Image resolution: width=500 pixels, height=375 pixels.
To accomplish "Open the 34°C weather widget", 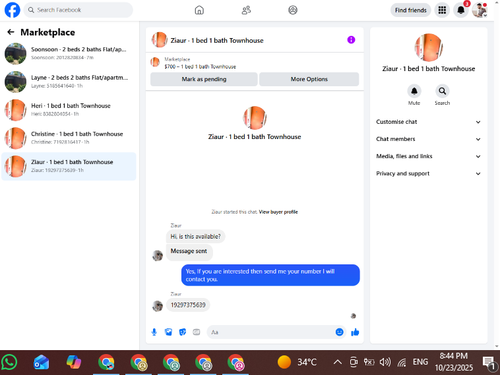I will (297, 362).
